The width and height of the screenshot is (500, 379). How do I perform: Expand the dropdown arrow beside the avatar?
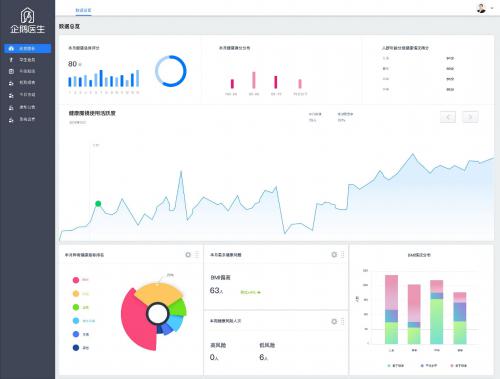point(492,8)
